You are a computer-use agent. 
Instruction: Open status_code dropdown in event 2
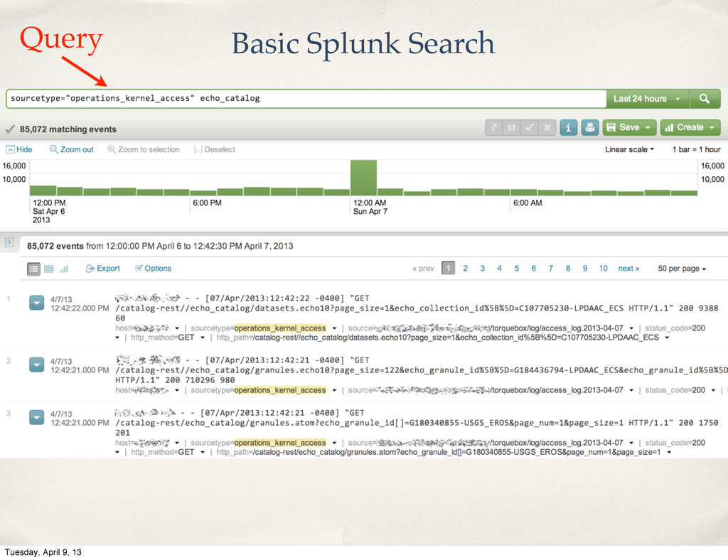[714, 391]
